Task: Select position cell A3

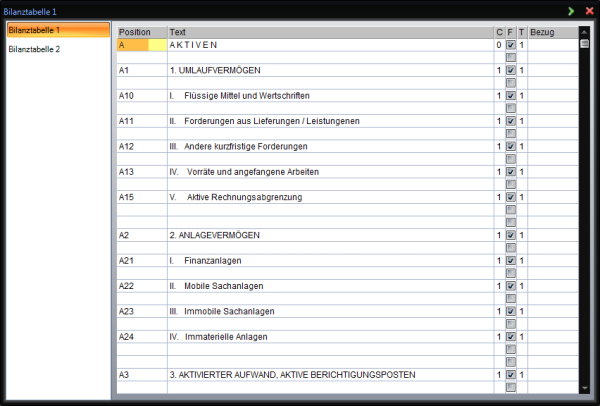Action: [142, 374]
